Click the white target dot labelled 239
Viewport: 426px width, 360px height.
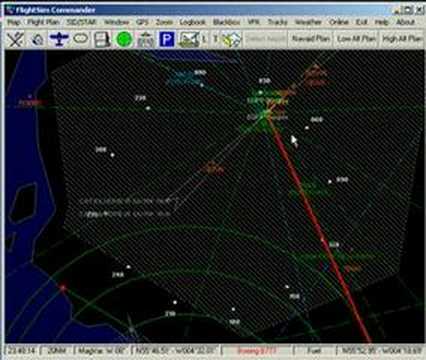(148, 108)
